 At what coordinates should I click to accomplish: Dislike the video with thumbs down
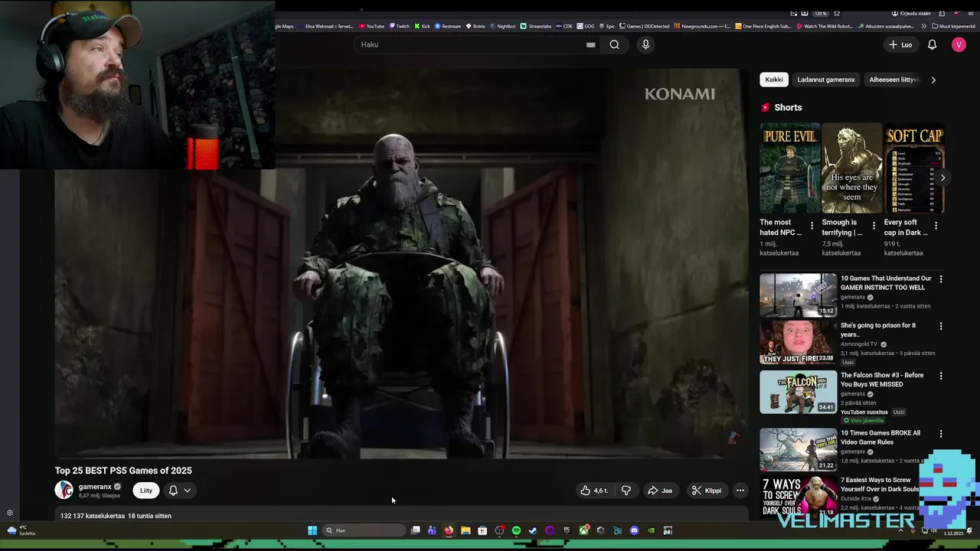click(x=626, y=491)
